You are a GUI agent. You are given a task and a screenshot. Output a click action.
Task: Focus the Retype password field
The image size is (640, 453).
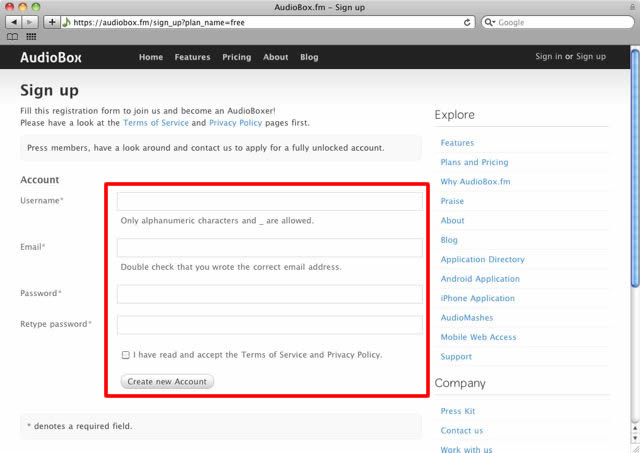(x=269, y=325)
